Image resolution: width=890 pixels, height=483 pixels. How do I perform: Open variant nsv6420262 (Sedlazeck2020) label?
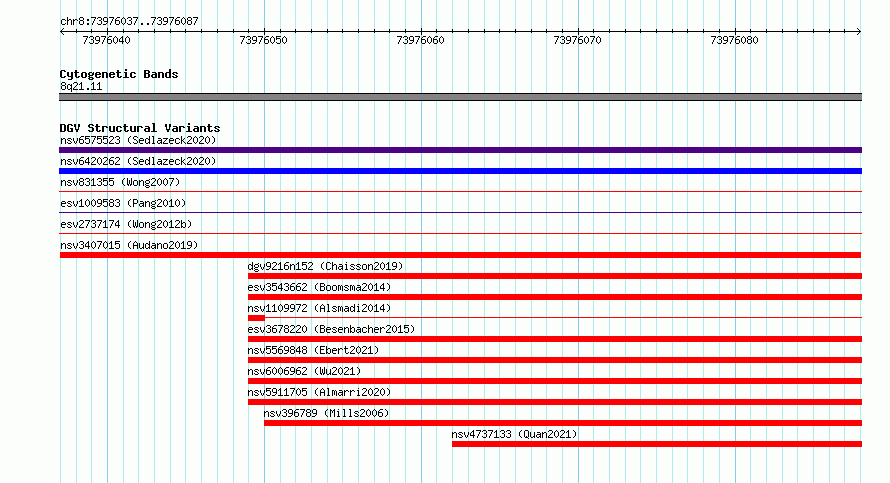click(x=138, y=161)
